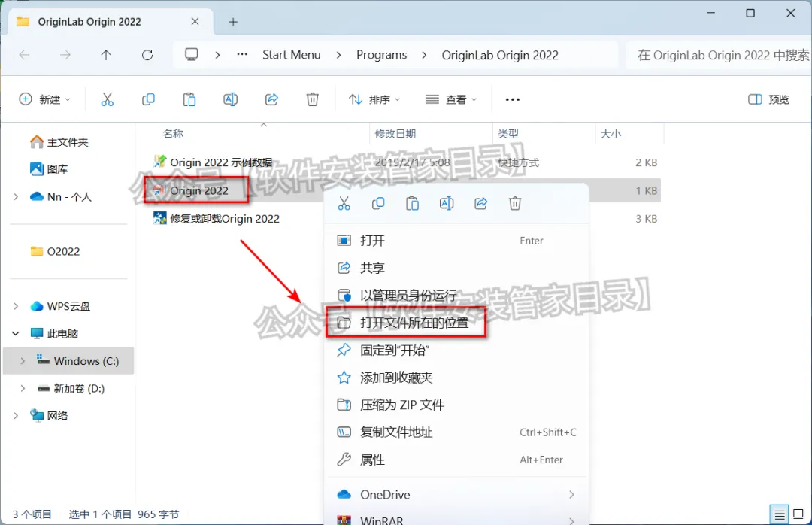Viewport: 812px width, 525px height.
Task: Expand the 新加卷 (D:) drive node
Action: (23, 388)
